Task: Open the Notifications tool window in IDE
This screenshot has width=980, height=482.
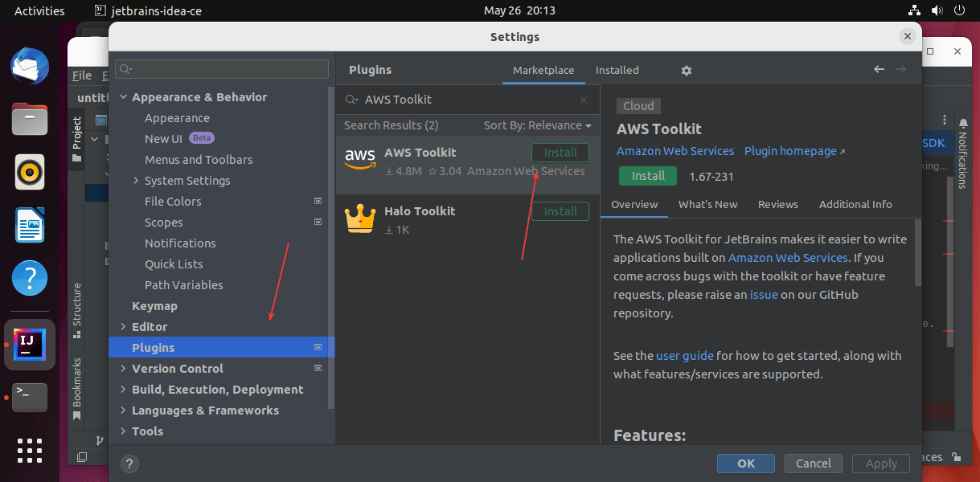Action: coord(962,153)
